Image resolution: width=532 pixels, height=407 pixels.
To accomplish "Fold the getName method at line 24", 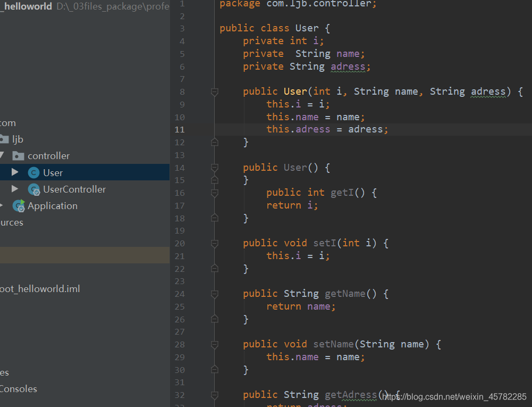I will (214, 294).
